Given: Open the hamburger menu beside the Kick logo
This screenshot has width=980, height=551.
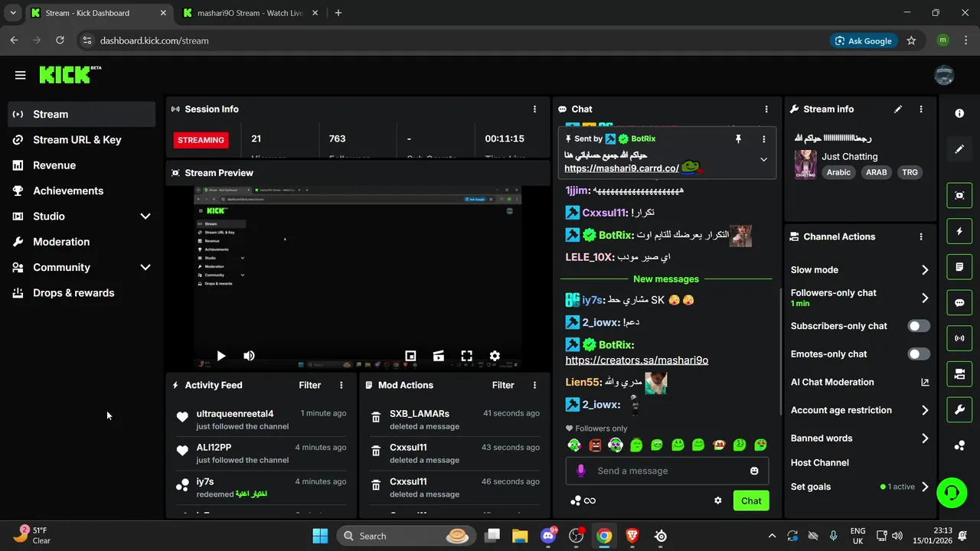Looking at the screenshot, I should pos(21,75).
